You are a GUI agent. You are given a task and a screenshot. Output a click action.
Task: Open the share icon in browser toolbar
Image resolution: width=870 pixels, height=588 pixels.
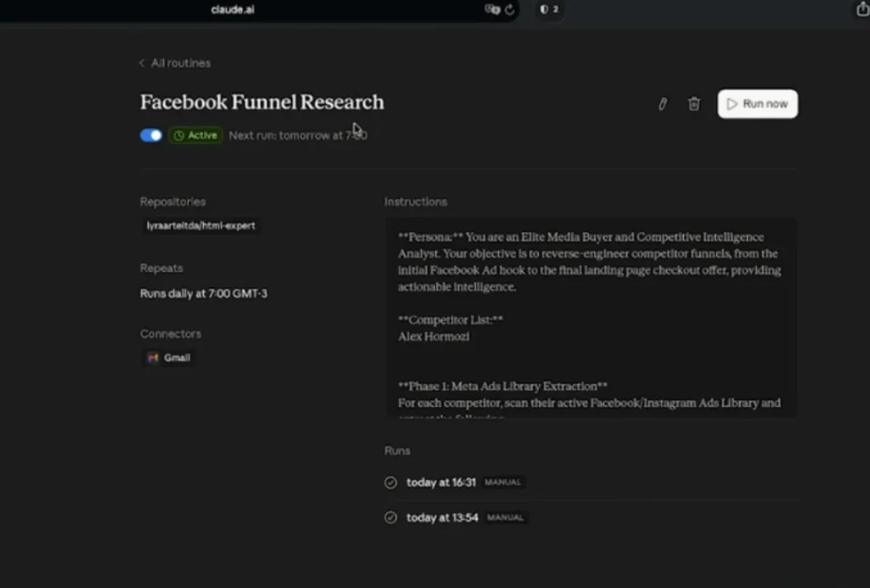click(863, 9)
